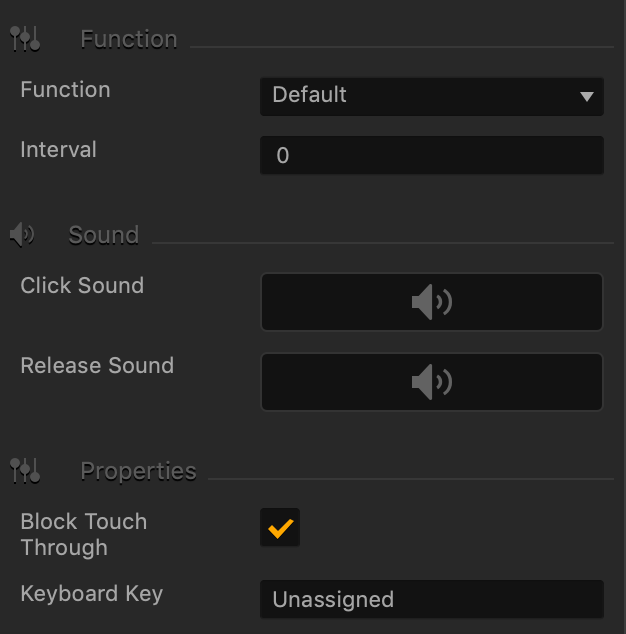Click the Block Touch Through label

84,534
